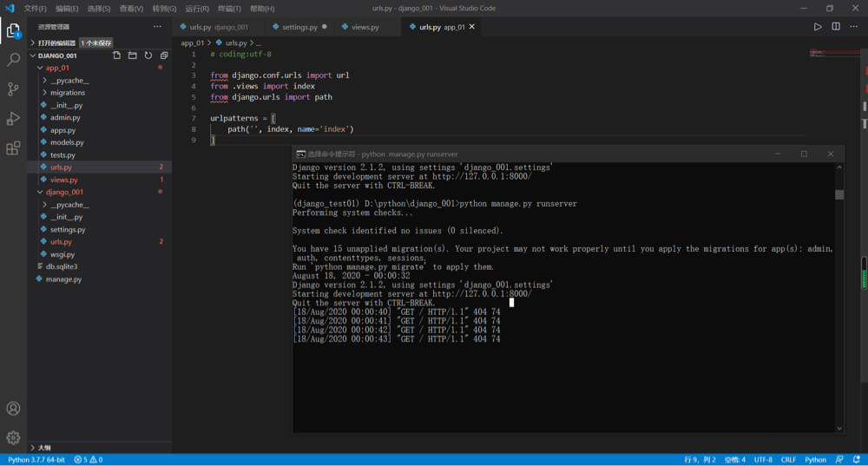Open the notifications bell in the status bar

(857, 460)
